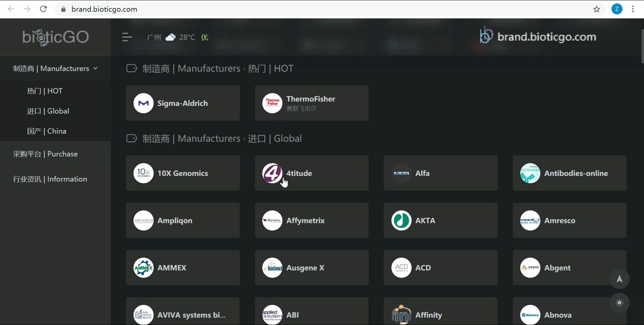Click the Abgent logo icon
Viewport: 644px width, 325px height.
click(530, 268)
